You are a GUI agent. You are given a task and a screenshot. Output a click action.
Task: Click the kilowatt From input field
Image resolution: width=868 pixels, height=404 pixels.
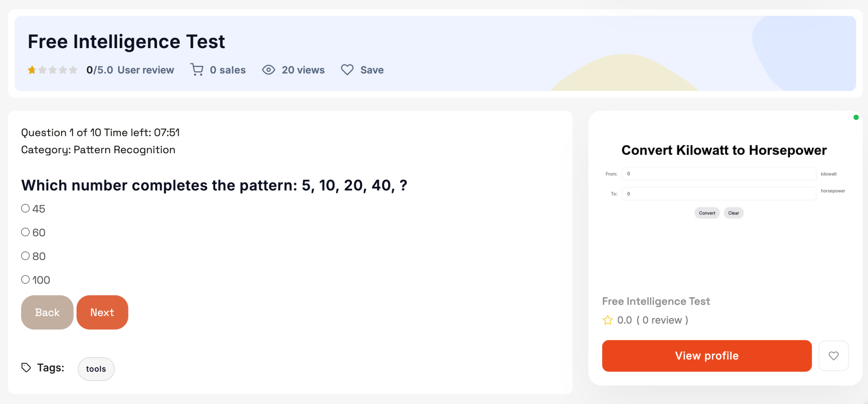(718, 174)
